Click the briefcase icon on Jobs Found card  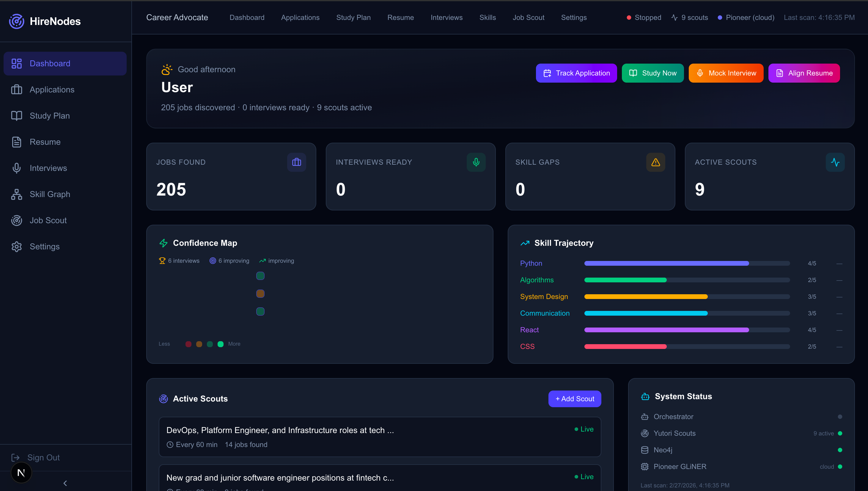296,162
